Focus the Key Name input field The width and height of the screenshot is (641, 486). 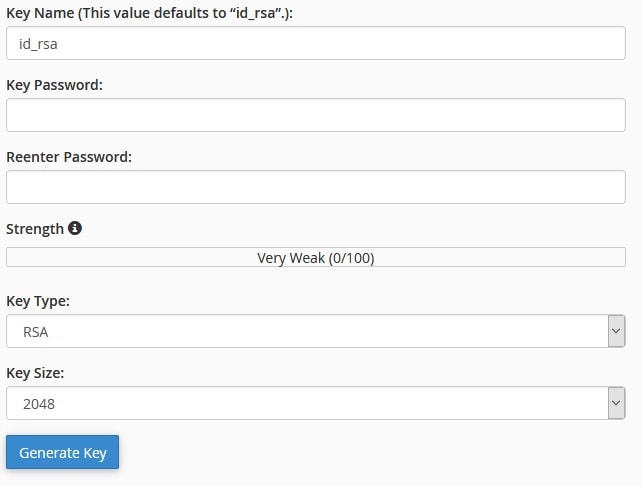point(316,43)
